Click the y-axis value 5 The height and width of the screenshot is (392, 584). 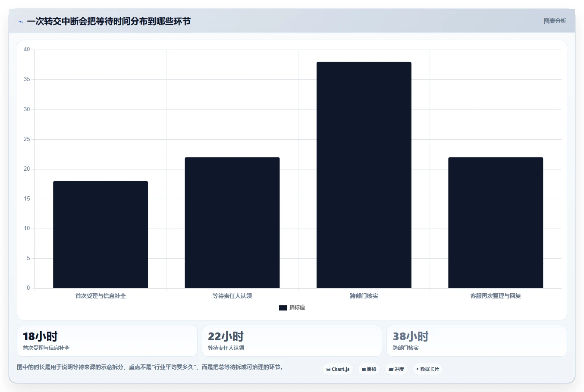pyautogui.click(x=28, y=258)
